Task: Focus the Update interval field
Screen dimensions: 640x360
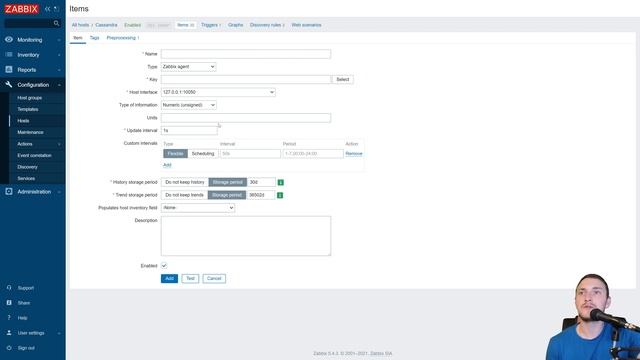Action: tap(189, 131)
